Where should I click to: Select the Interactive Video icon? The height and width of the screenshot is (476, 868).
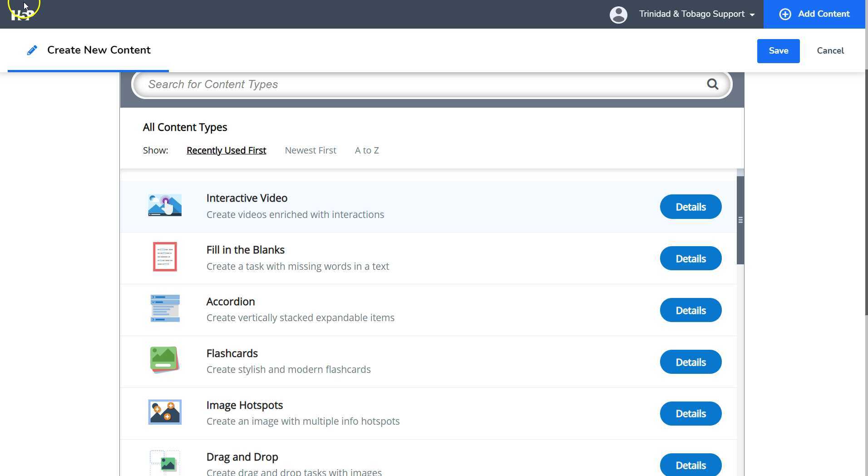click(x=165, y=206)
